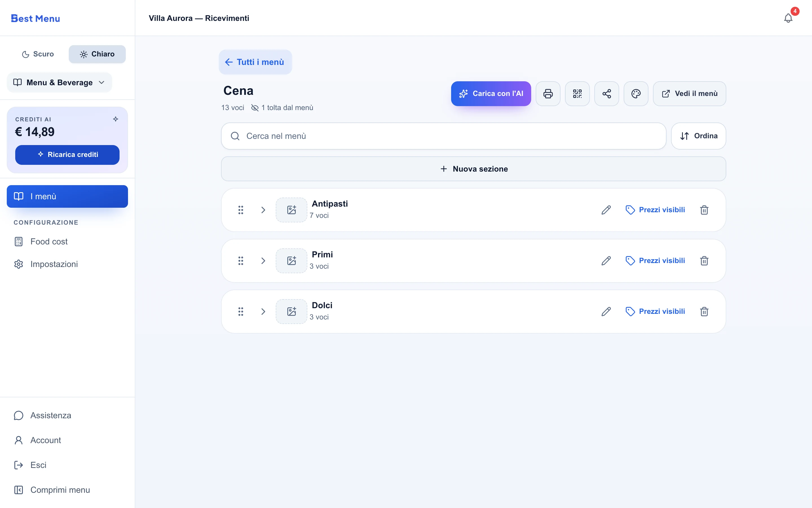Add a Nuova sezione
The image size is (812, 508).
pos(473,169)
